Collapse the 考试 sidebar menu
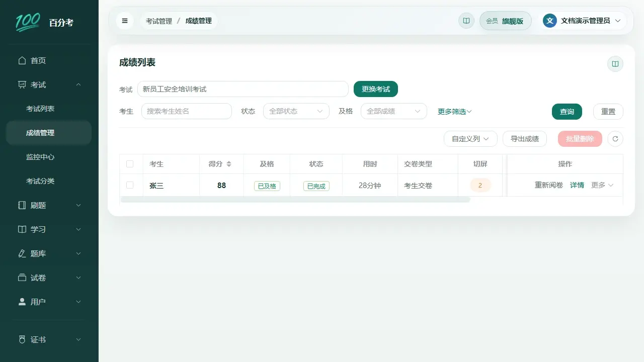The height and width of the screenshot is (362, 644). 78,84
